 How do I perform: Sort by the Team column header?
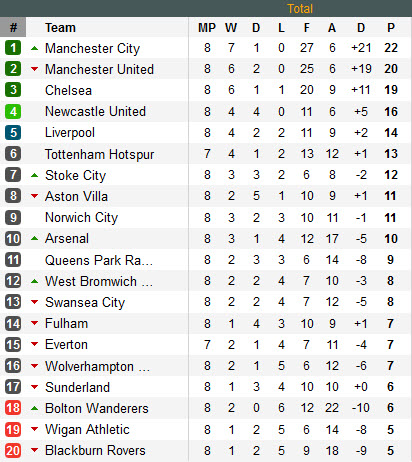pyautogui.click(x=60, y=28)
